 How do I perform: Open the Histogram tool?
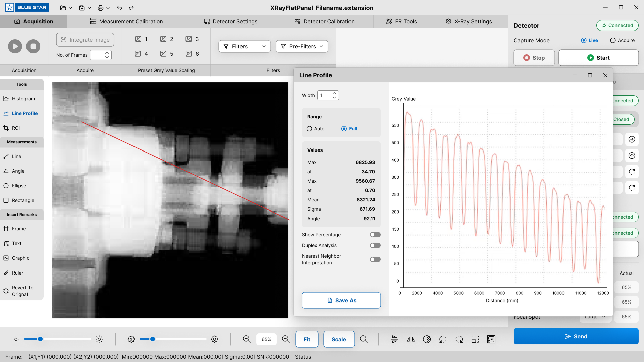tap(23, 99)
